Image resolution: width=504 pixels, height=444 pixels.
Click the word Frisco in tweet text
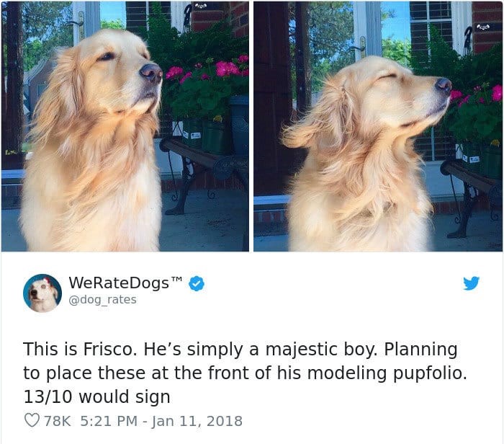107,349
